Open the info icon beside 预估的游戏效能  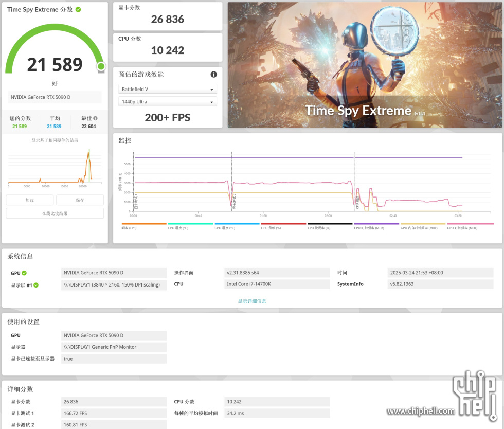point(214,74)
